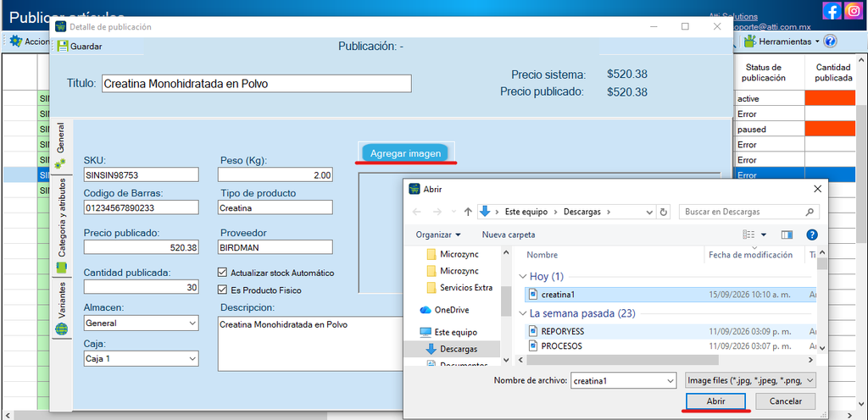Click the Descripcion text area
Viewport: 868px width, 420px height.
pos(310,344)
